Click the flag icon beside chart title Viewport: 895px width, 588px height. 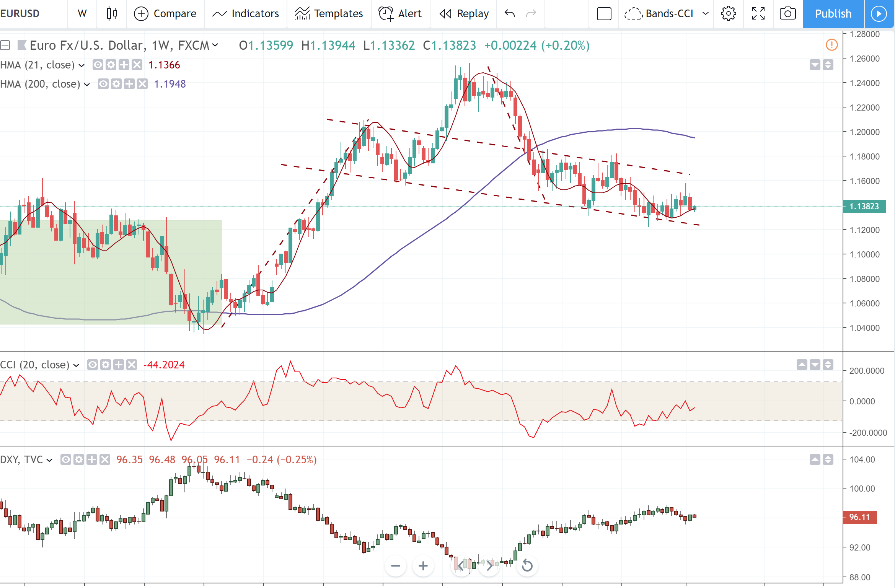tap(22, 46)
